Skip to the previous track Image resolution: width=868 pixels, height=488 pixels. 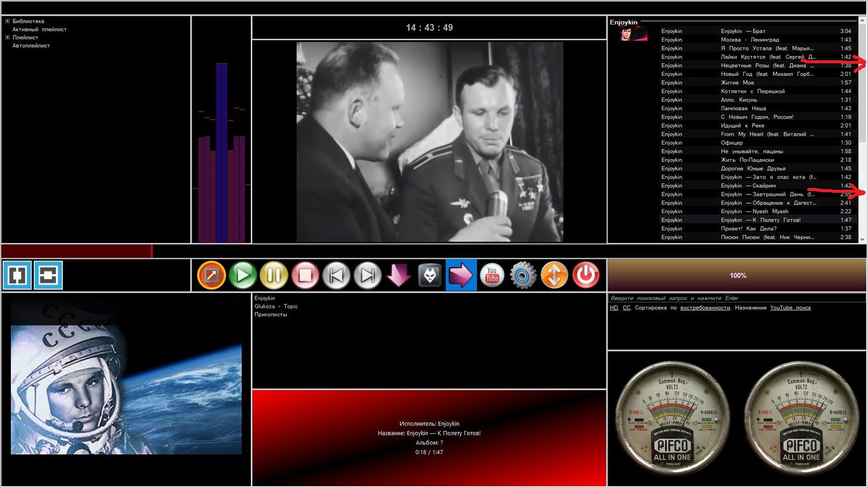click(336, 275)
